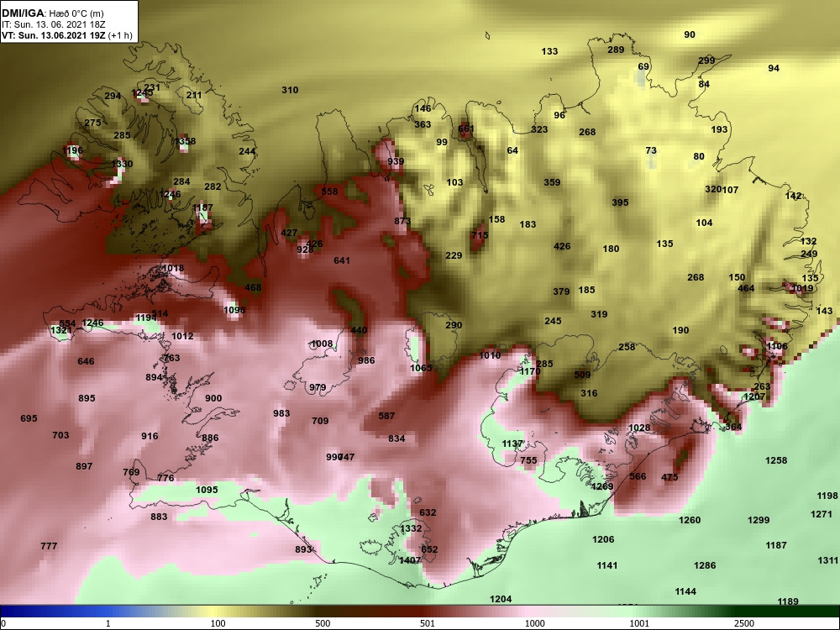Viewport: 840px width, 630px height.
Task: Click the map value 1010
Action: pos(490,355)
